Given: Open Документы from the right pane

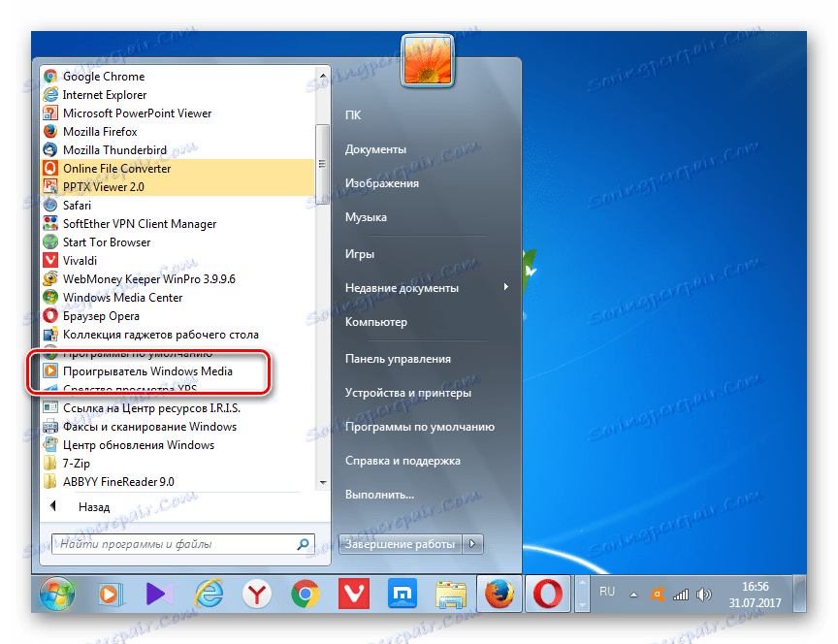Looking at the screenshot, I should coord(375,149).
